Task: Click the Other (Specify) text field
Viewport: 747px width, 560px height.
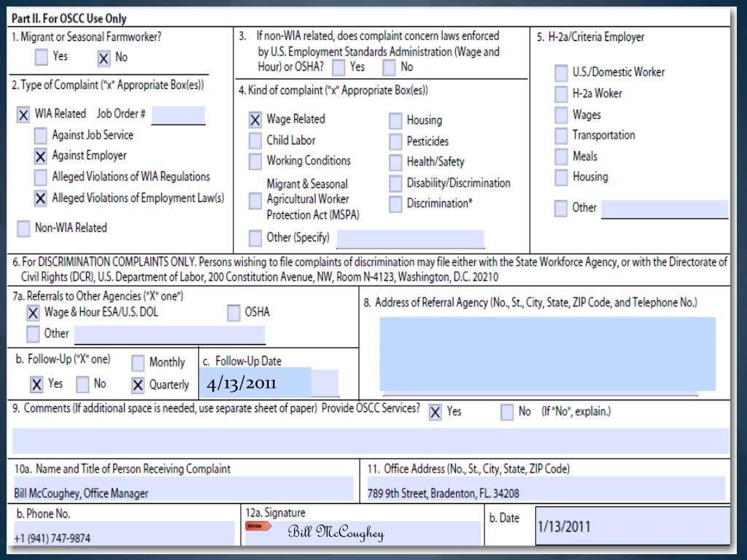Action: pyautogui.click(x=411, y=239)
